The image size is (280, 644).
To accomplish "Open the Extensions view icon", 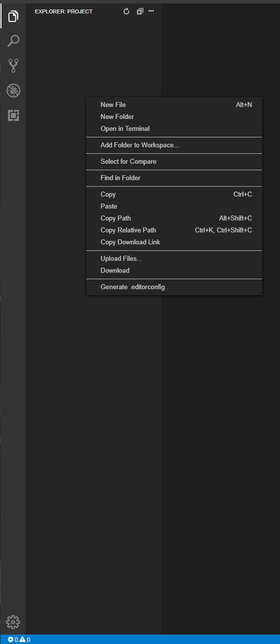I will click(13, 115).
